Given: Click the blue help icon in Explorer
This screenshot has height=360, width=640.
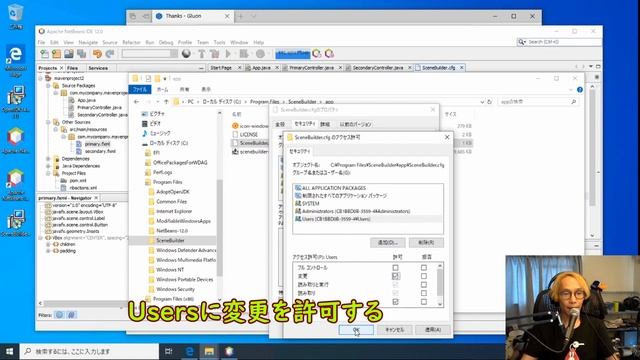Looking at the screenshot, I should click(x=580, y=90).
